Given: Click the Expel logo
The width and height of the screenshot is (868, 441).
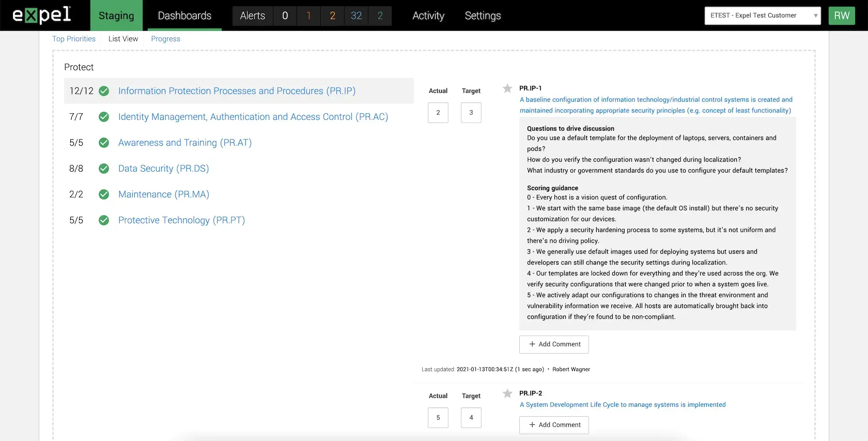Looking at the screenshot, I should coord(42,15).
